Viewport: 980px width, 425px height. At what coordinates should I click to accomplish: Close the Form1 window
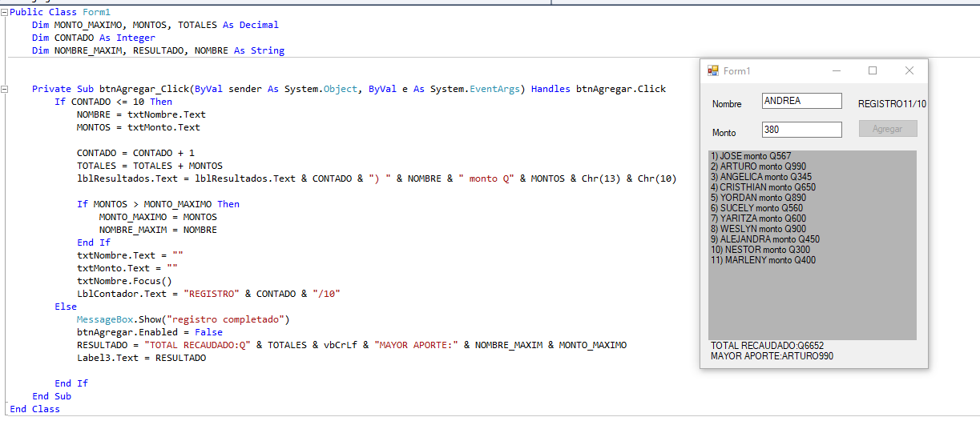[909, 70]
